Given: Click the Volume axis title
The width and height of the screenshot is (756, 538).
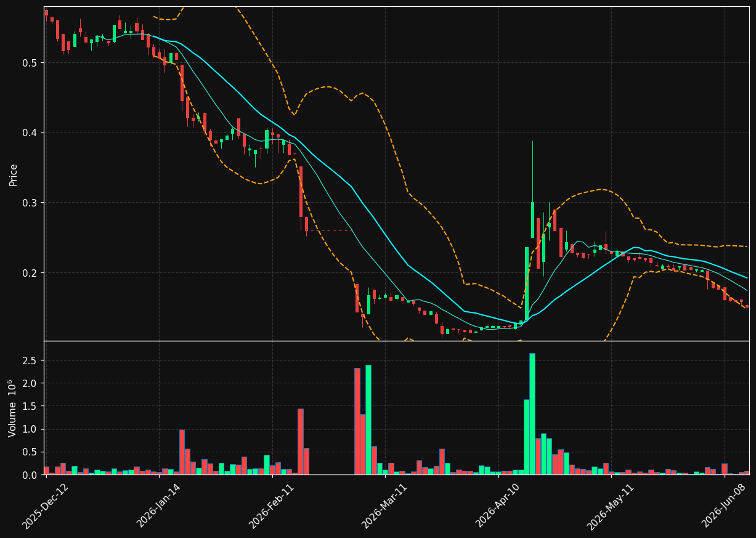Looking at the screenshot, I should [x=12, y=408].
